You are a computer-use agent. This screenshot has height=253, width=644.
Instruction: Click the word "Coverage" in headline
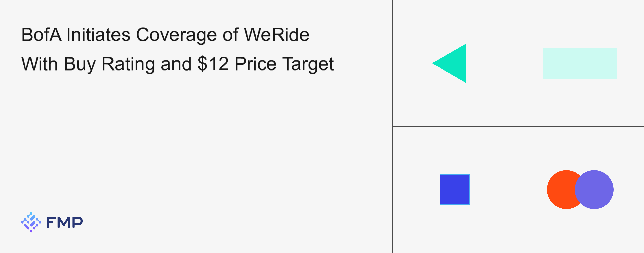pos(176,35)
